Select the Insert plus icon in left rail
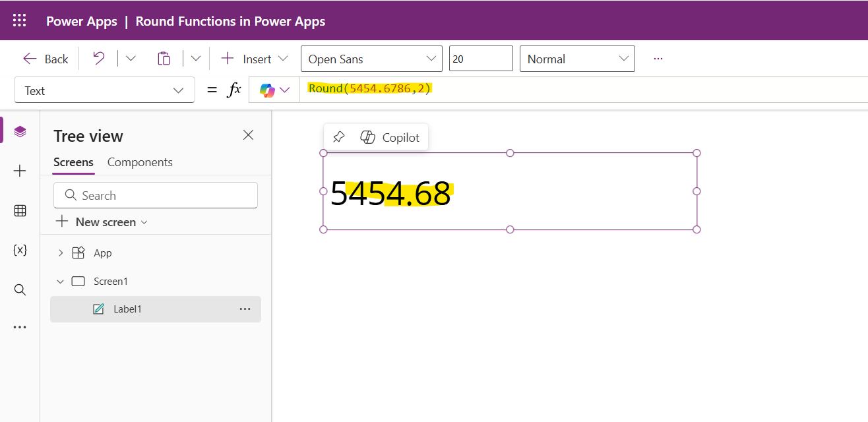 click(x=20, y=171)
